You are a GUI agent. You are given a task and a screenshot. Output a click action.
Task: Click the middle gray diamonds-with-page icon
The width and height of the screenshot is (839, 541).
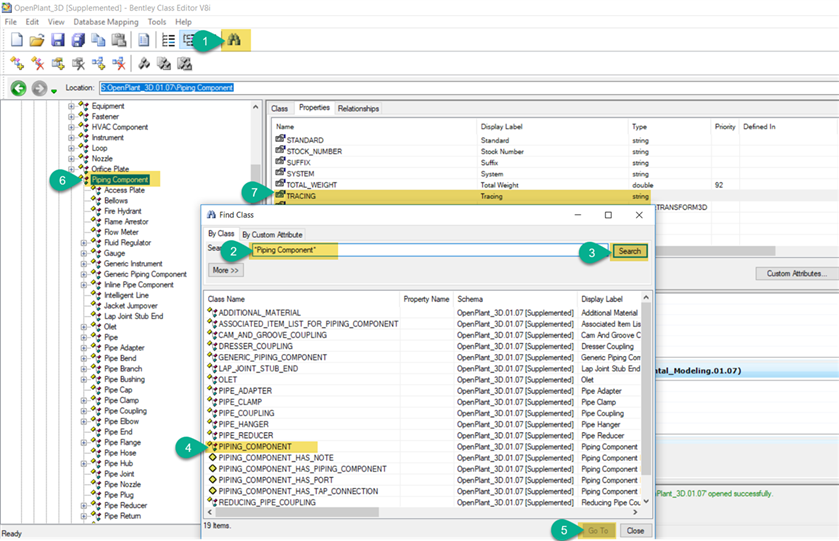point(164,64)
